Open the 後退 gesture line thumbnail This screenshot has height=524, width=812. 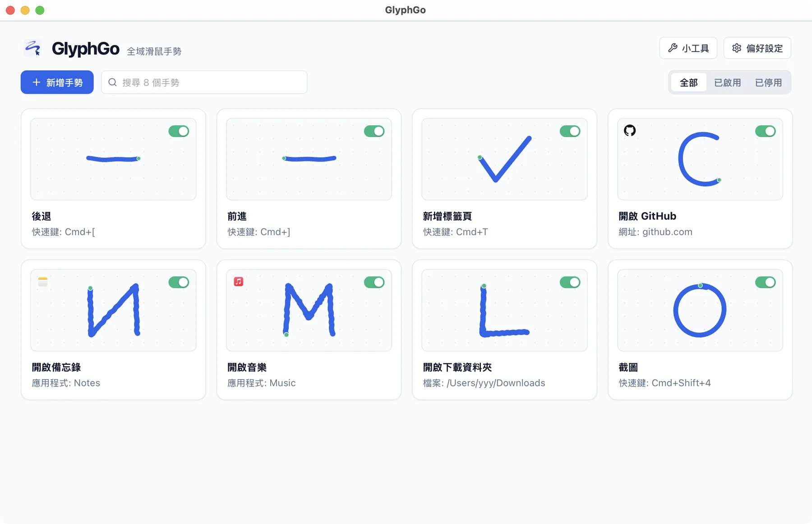pyautogui.click(x=113, y=159)
